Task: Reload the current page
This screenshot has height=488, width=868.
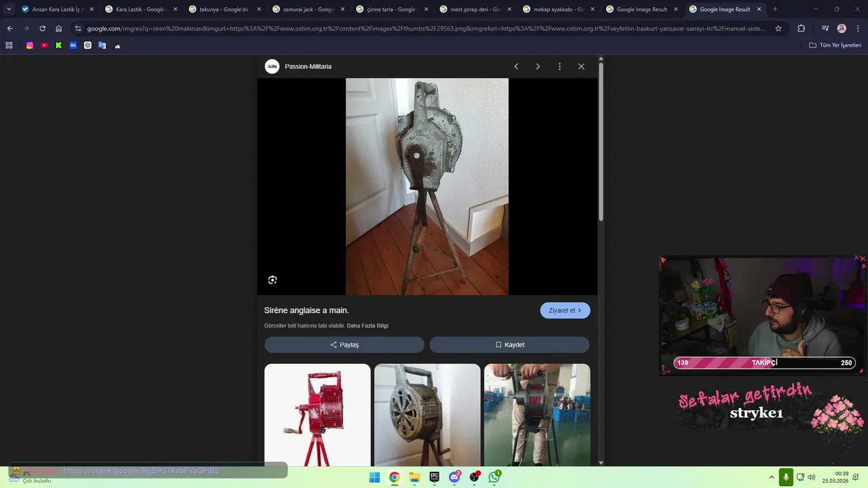Action: [x=42, y=28]
